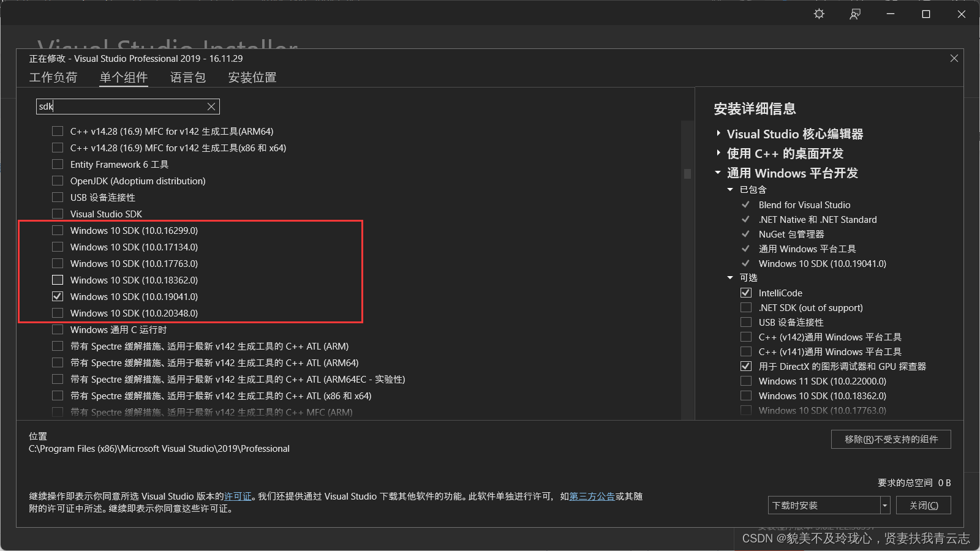Check C++ (v142)通用 Windows 平台工具
The image size is (980, 551).
(x=746, y=337)
